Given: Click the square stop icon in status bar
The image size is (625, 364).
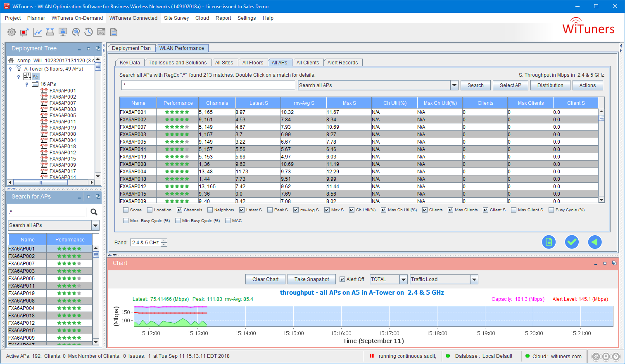Looking at the screenshot, I should tap(606, 357).
